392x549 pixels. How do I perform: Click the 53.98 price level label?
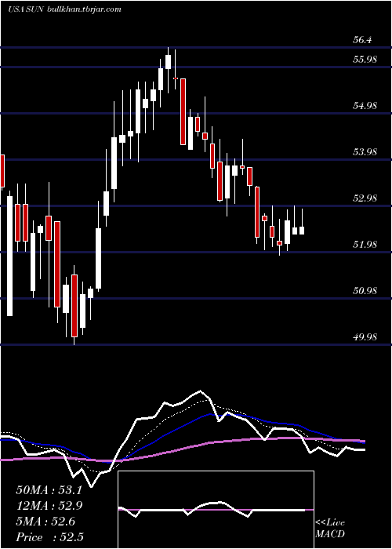click(365, 151)
